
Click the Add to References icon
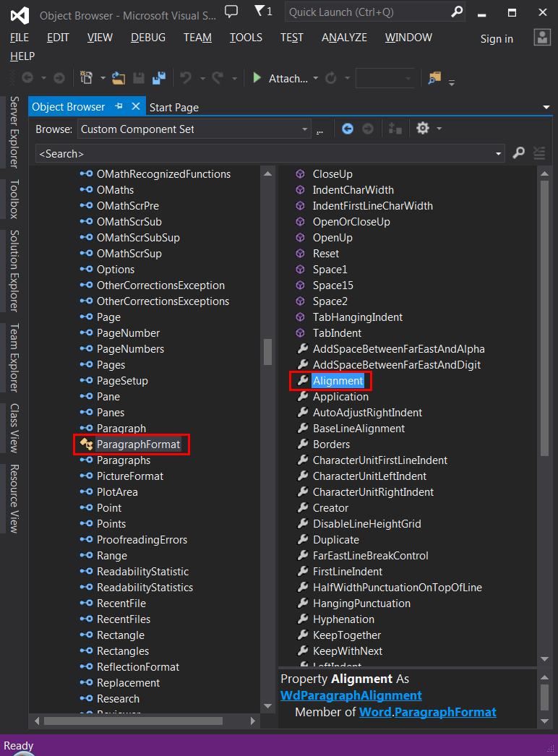coord(395,129)
